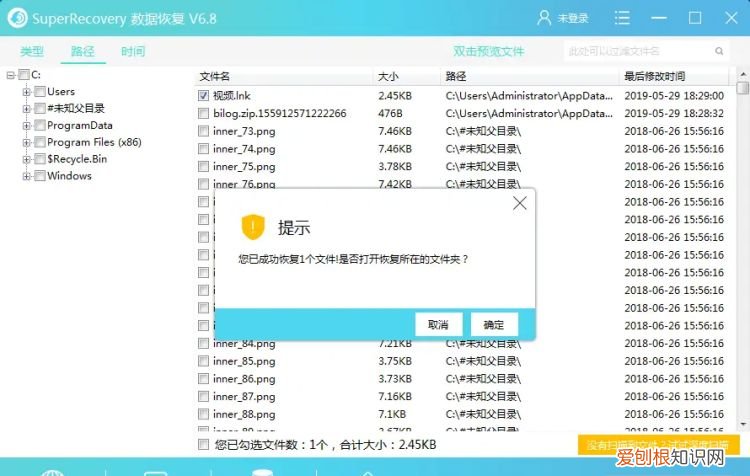
Task: Click the search magnifier icon
Action: (719, 51)
